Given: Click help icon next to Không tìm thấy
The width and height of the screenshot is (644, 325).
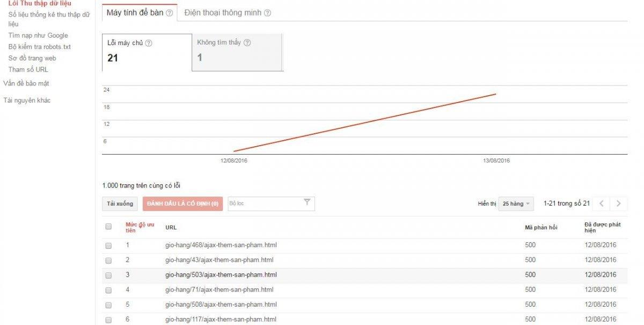Looking at the screenshot, I should [247, 43].
